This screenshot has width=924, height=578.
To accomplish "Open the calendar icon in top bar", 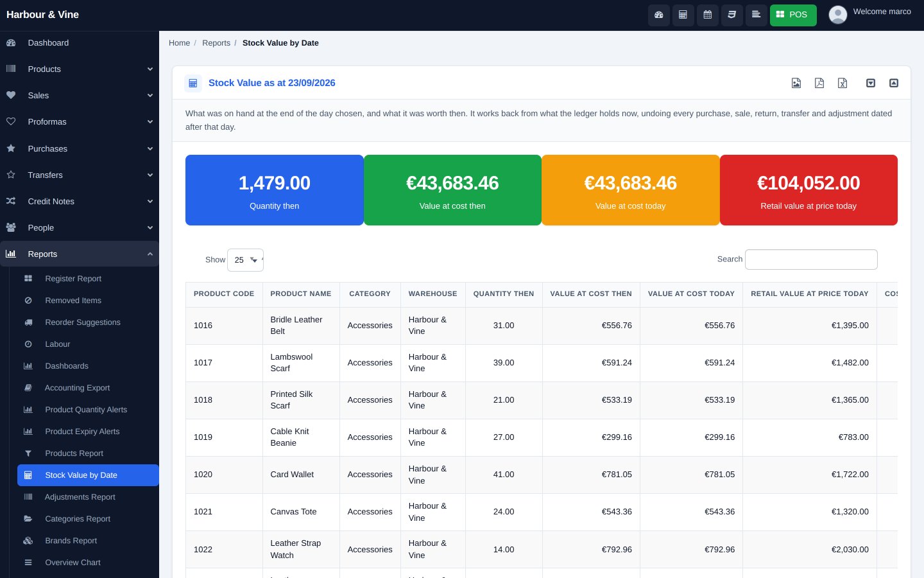I will (x=707, y=15).
